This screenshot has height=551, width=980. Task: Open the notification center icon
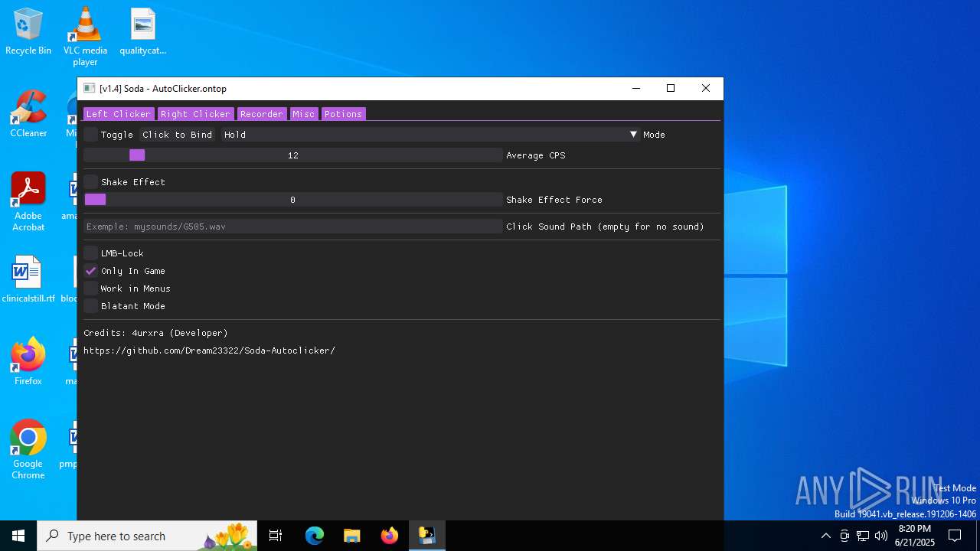955,536
